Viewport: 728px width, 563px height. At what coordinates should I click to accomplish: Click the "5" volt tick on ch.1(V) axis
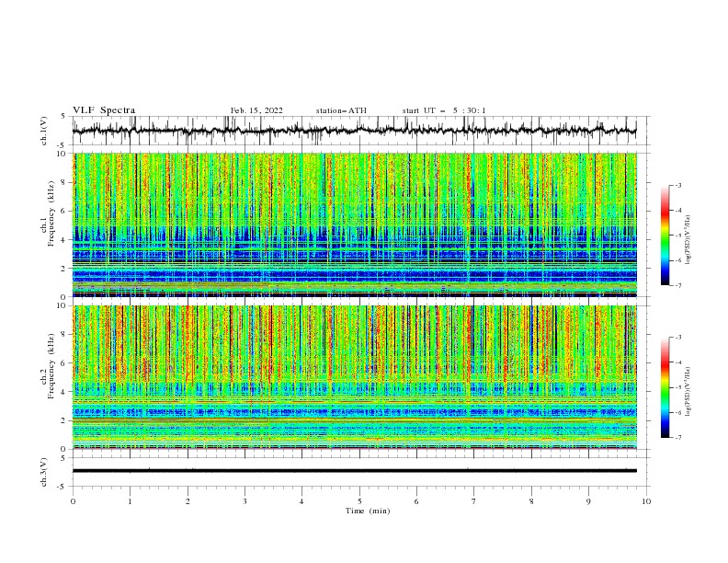point(63,116)
